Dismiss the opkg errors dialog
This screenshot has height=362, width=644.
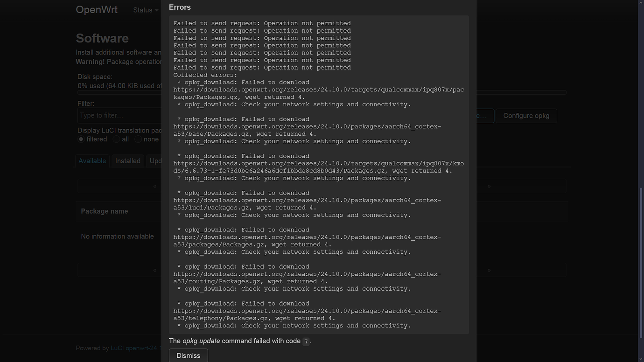click(188, 355)
